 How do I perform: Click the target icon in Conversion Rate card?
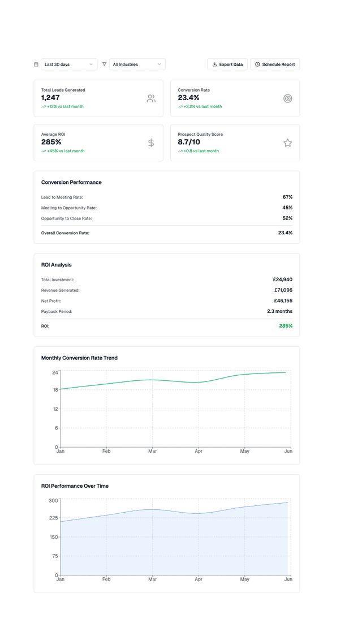(x=287, y=98)
